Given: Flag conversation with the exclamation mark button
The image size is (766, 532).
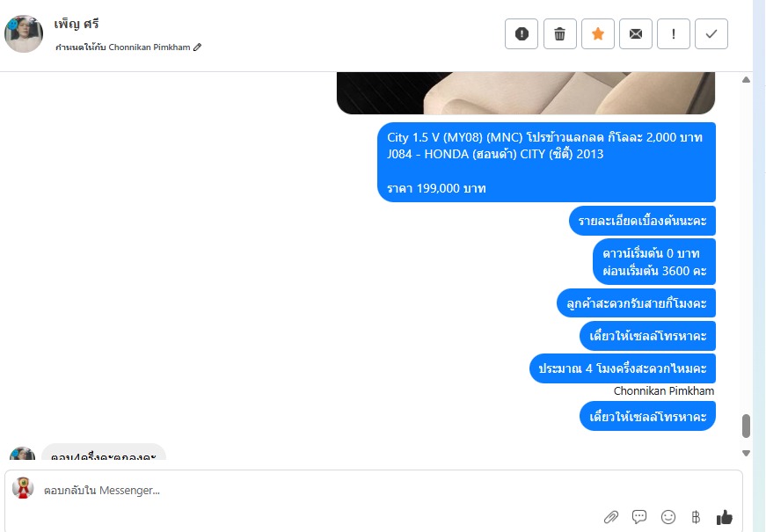Looking at the screenshot, I should point(674,33).
